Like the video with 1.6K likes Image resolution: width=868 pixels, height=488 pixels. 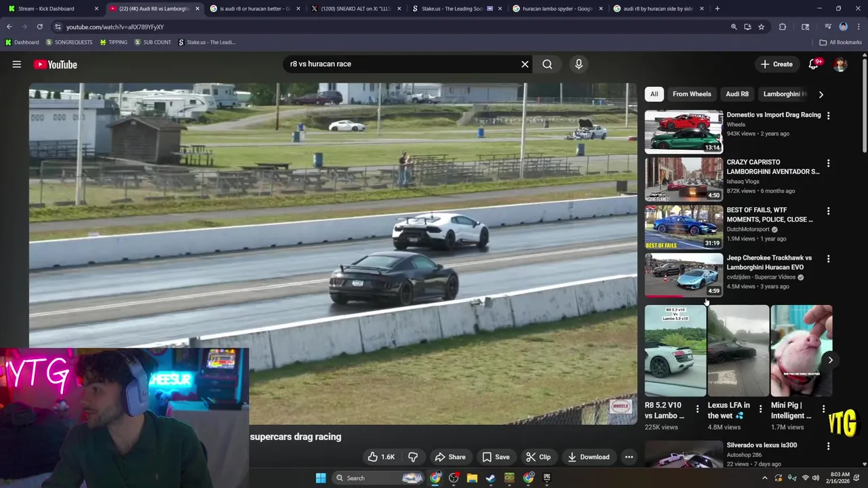click(381, 457)
